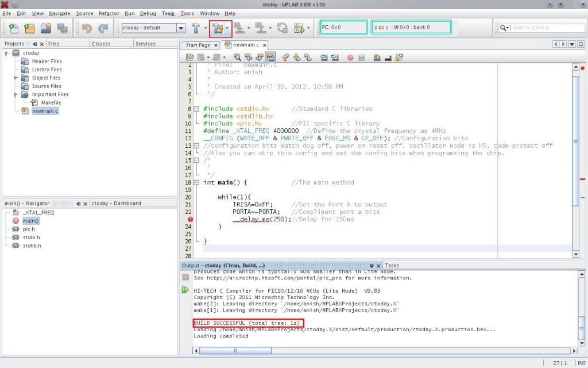Open the Debug menu

click(x=148, y=13)
